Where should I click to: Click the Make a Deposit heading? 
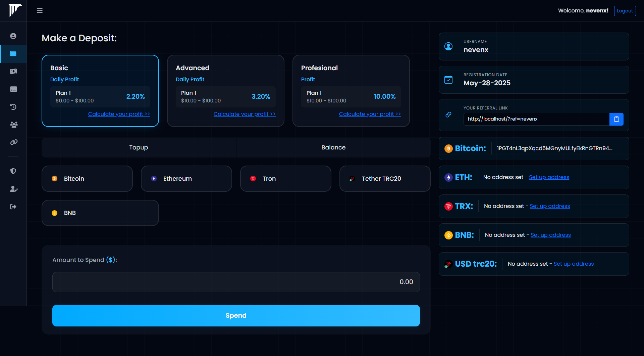pyautogui.click(x=79, y=38)
